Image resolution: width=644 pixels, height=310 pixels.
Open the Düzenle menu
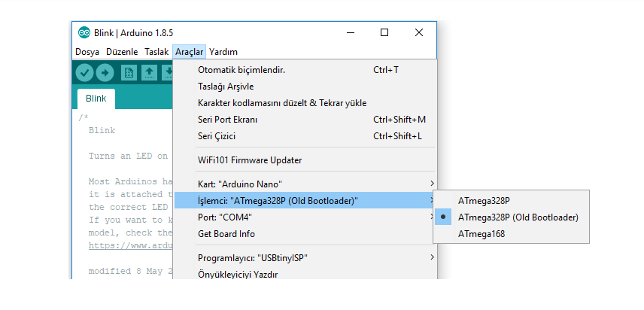[x=122, y=52]
